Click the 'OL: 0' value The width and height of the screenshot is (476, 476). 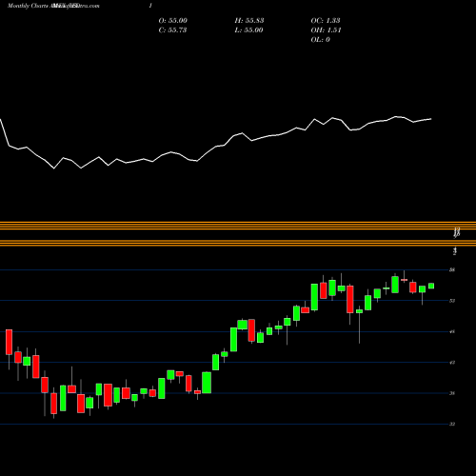click(x=321, y=40)
